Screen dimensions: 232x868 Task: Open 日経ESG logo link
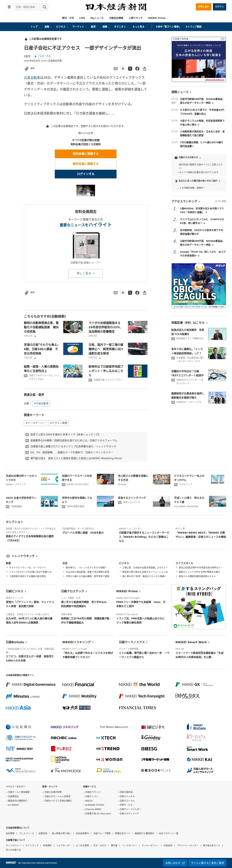click(149, 748)
